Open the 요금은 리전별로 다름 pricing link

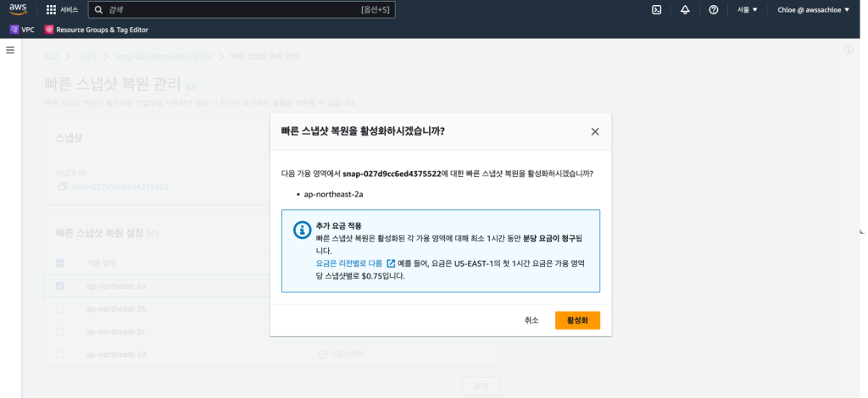point(348,263)
